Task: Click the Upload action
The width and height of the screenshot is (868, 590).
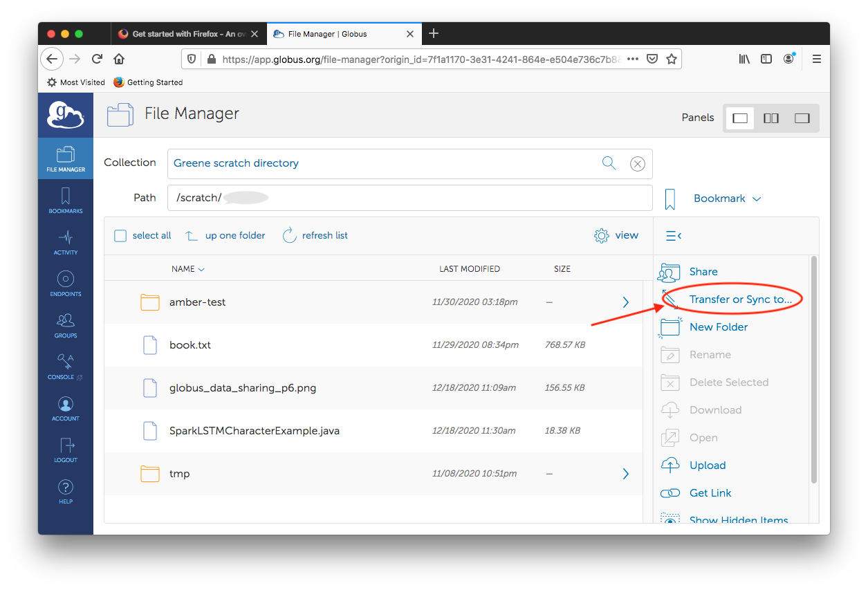Action: [x=707, y=465]
